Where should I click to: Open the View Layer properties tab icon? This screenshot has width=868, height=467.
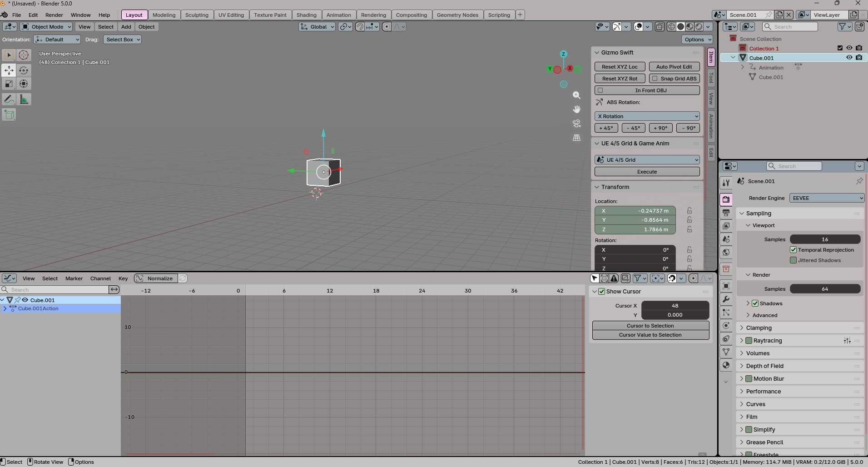[726, 226]
